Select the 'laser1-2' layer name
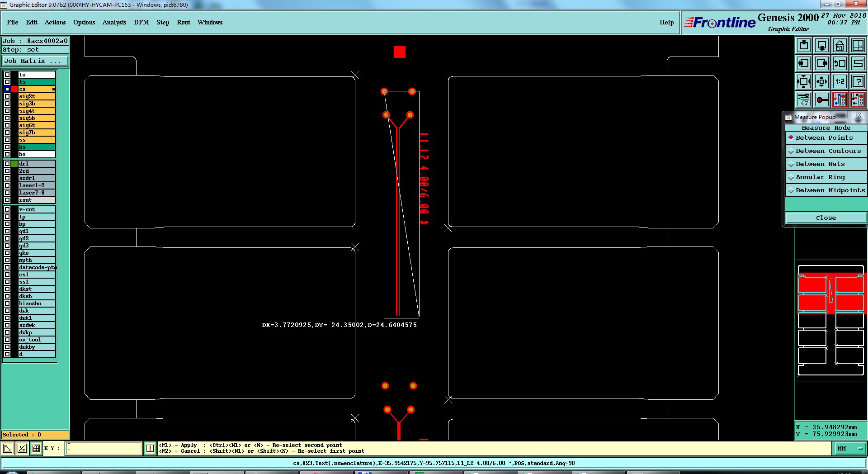The height and width of the screenshot is (474, 868). point(37,185)
